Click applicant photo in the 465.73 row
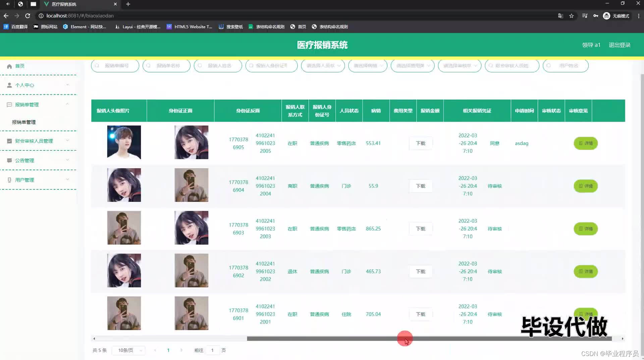644x360 pixels. [x=124, y=270]
